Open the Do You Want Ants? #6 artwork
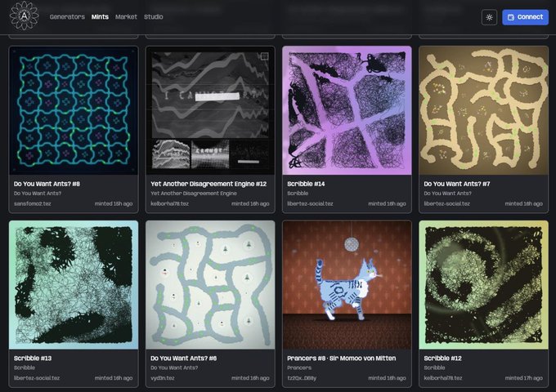Screen dimensions: 556x392 click(x=210, y=285)
